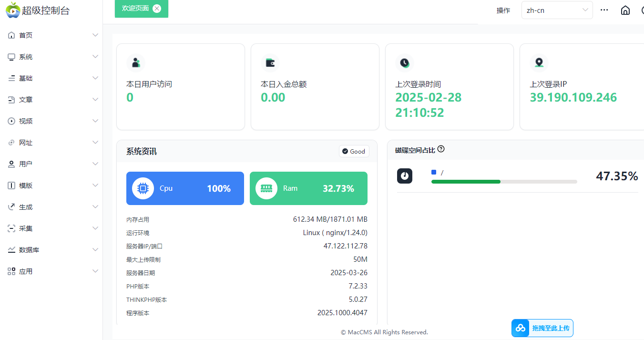Expand the 视频 menu section
Screen dimensions: 644x340
(x=51, y=121)
